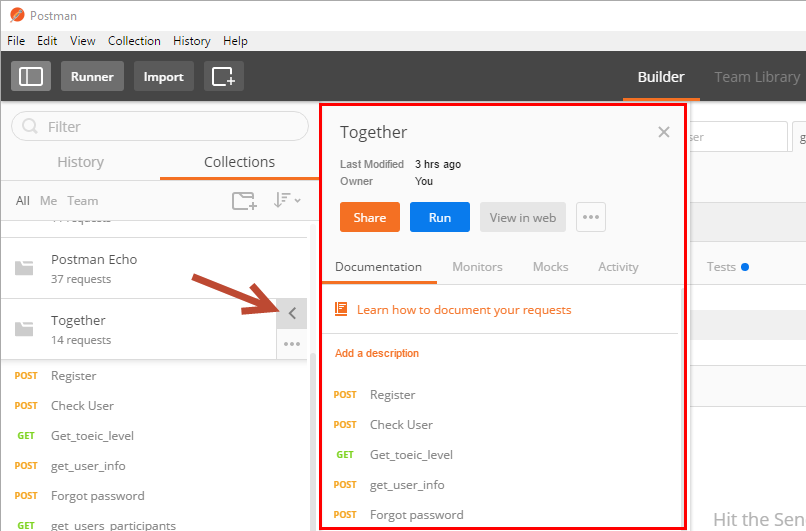Open the Mocks tab
Image resolution: width=806 pixels, height=531 pixels.
pyautogui.click(x=551, y=267)
